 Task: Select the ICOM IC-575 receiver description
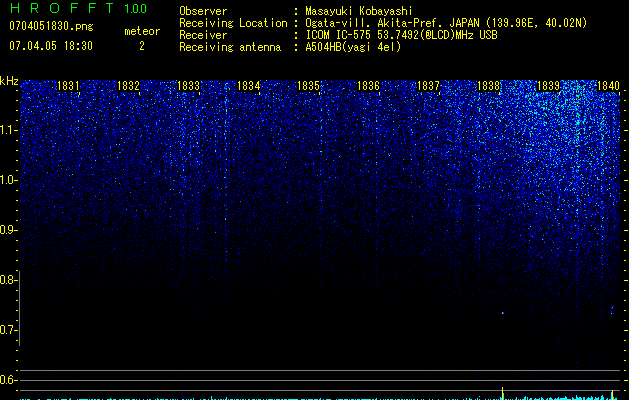[401, 35]
